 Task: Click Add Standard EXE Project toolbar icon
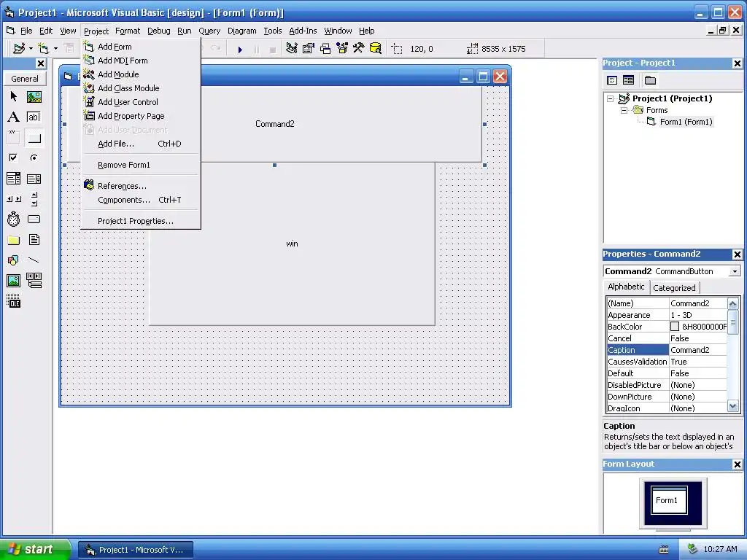click(x=19, y=49)
